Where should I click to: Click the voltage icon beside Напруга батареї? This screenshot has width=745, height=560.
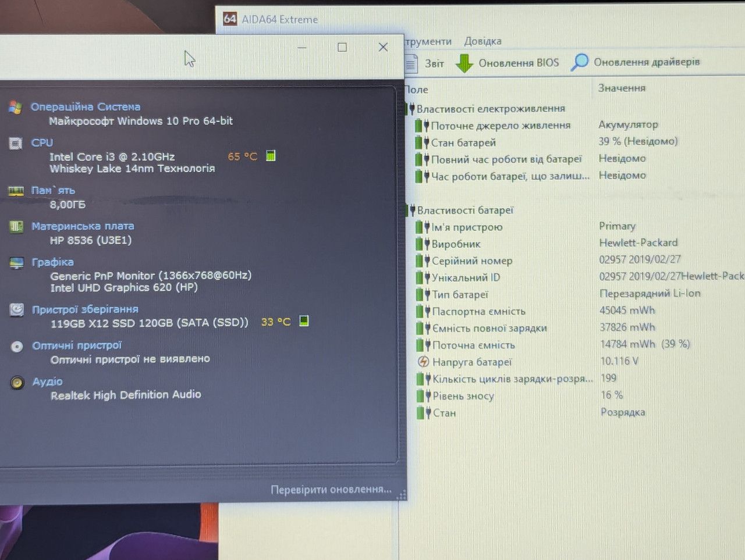pyautogui.click(x=424, y=362)
